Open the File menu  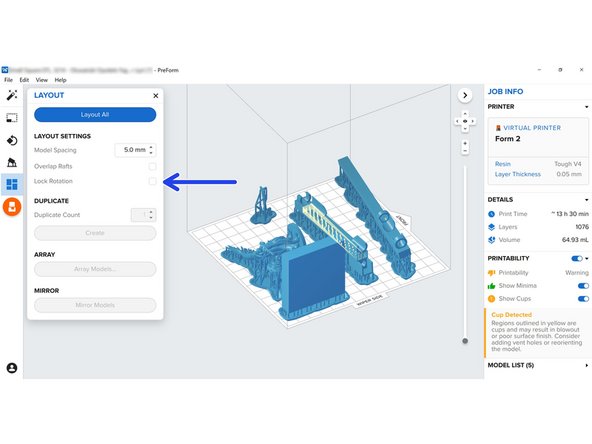[8, 80]
